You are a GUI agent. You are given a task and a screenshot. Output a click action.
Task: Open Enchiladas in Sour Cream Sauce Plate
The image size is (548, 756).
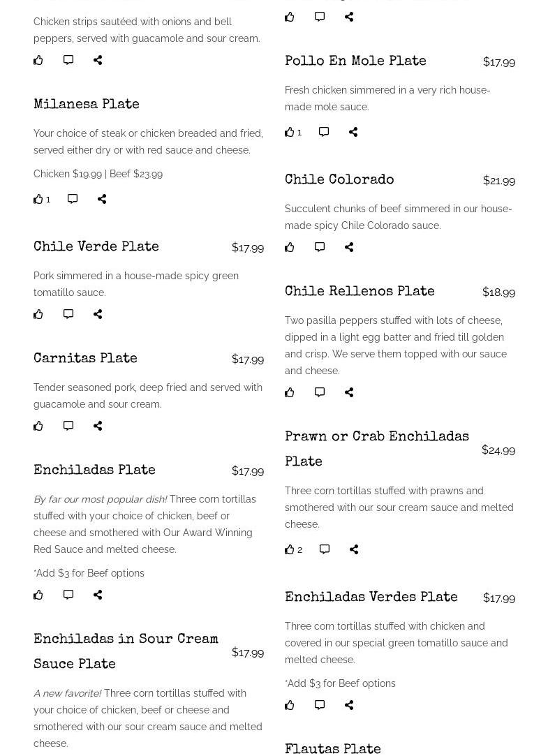pos(126,652)
